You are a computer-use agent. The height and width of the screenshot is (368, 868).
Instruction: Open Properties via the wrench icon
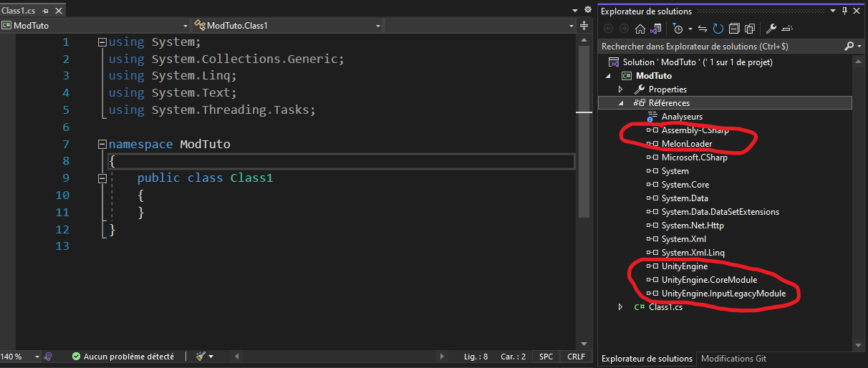pyautogui.click(x=771, y=29)
